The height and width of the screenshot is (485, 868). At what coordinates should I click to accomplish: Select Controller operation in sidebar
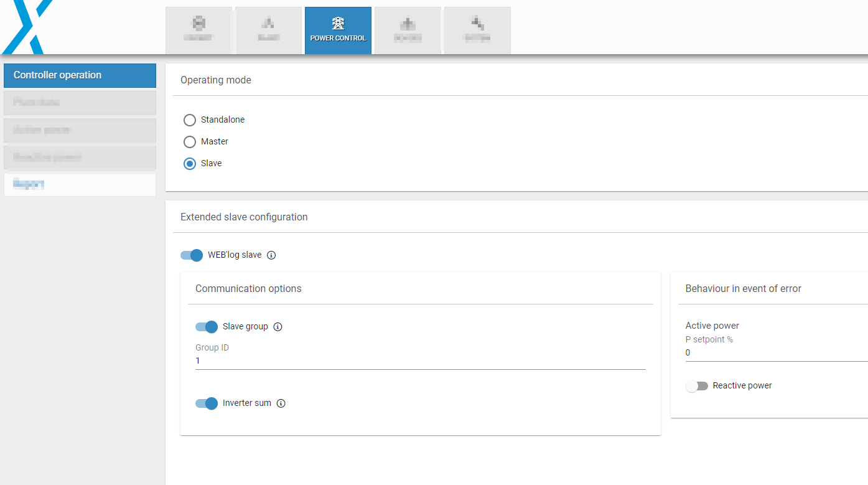pyautogui.click(x=80, y=75)
